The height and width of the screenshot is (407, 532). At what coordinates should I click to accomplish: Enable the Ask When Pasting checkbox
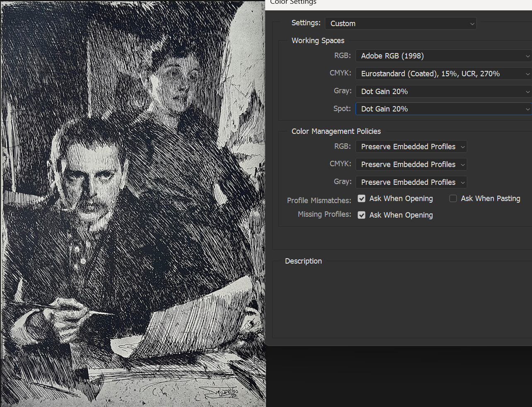453,199
